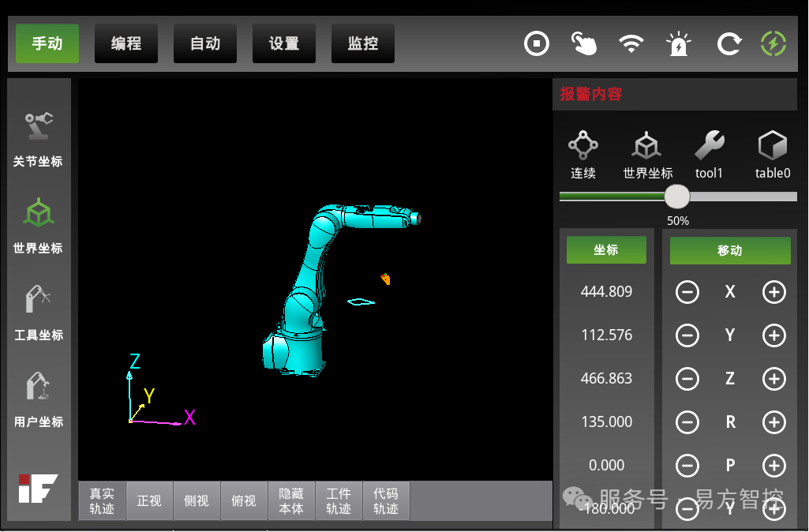Select 世界坐标 in left sidebar

[x=38, y=226]
